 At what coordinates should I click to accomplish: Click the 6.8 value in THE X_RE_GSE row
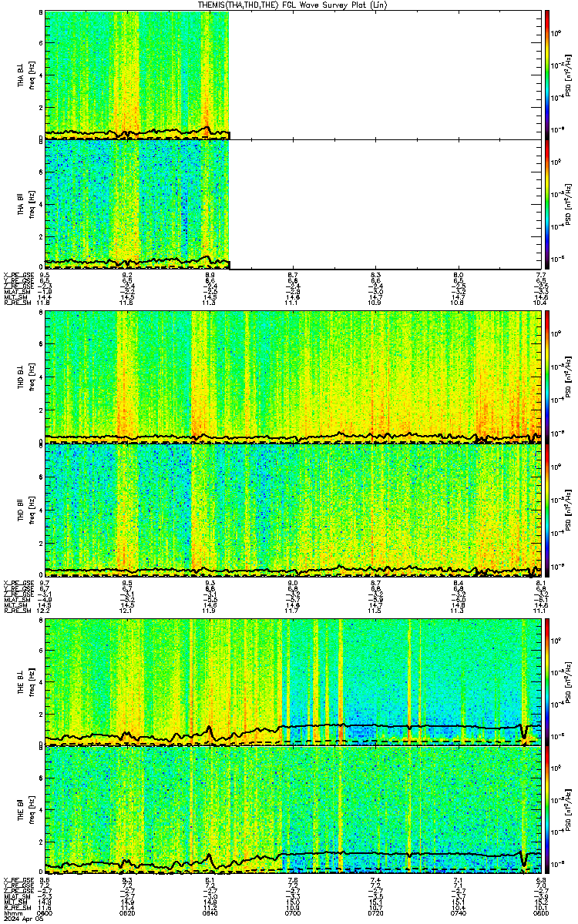[541, 879]
